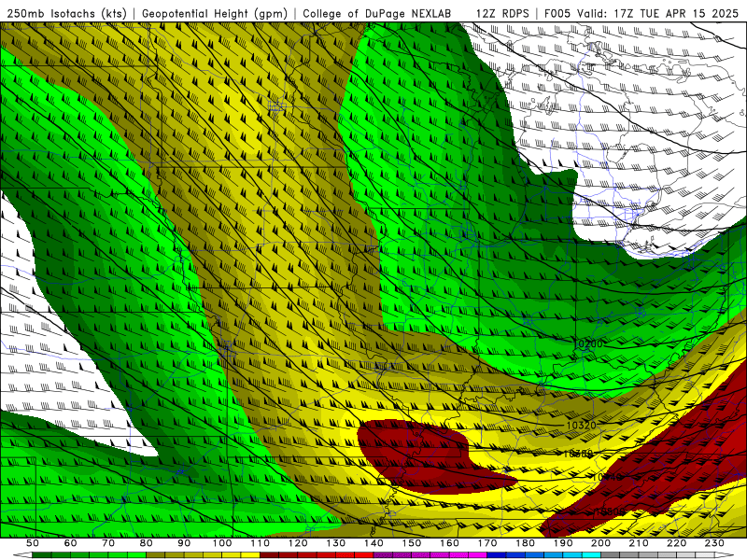This screenshot has width=747, height=560.
Task: Click the 100 kt colorbar label
Action: point(222,543)
